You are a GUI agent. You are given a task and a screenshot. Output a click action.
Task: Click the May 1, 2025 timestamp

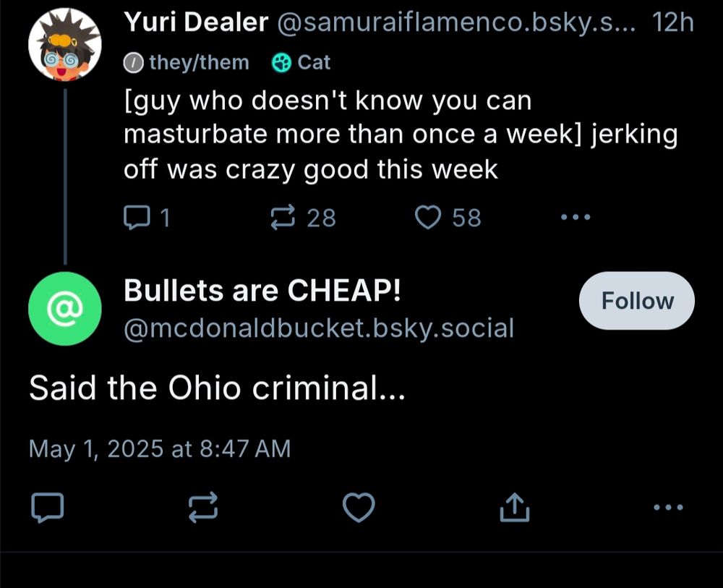158,448
